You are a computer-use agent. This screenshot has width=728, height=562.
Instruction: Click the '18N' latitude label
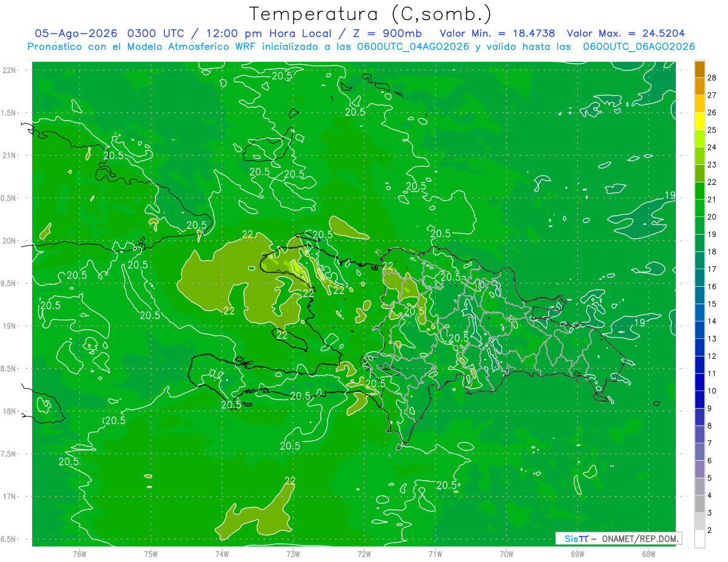(x=9, y=412)
